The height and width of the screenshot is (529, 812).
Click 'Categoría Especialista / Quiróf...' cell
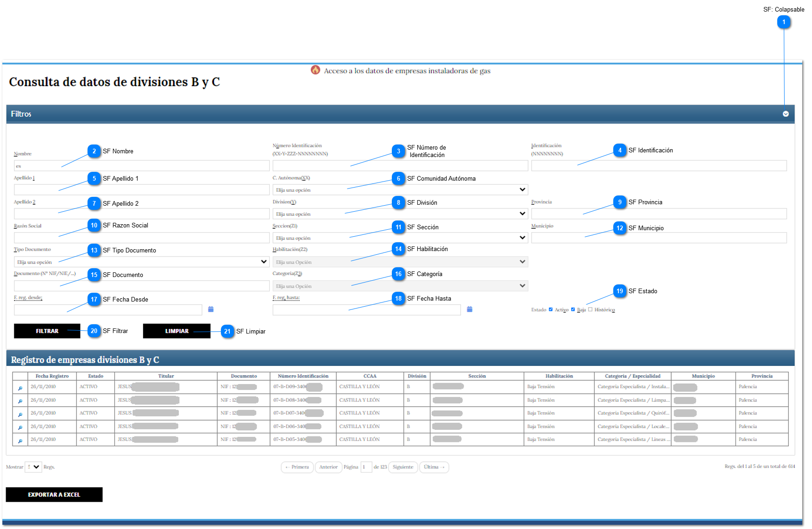click(633, 413)
